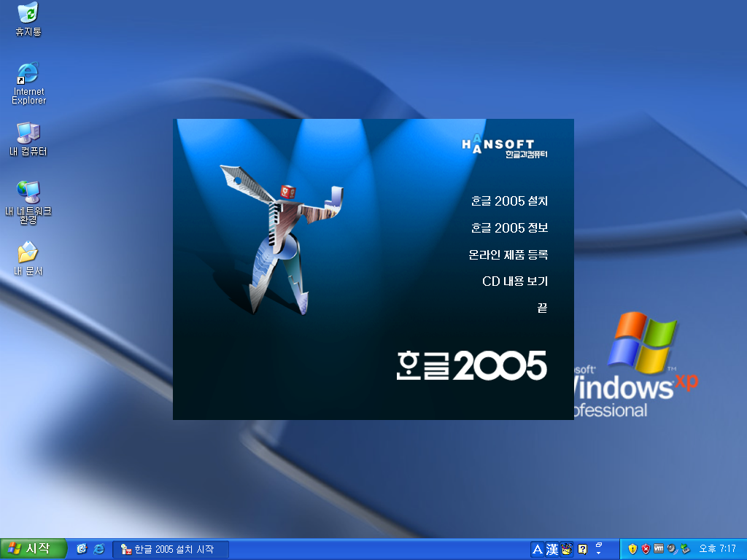The width and height of the screenshot is (747, 560).
Task: Open the 시작 Start menu
Action: point(33,549)
